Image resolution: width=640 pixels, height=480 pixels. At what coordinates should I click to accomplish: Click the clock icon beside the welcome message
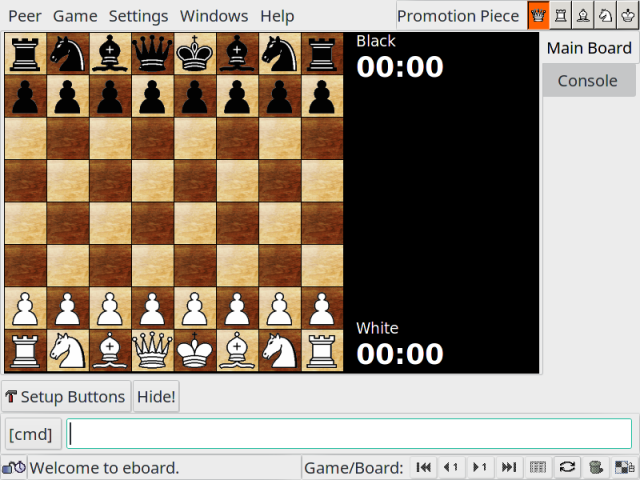[x=14, y=467]
